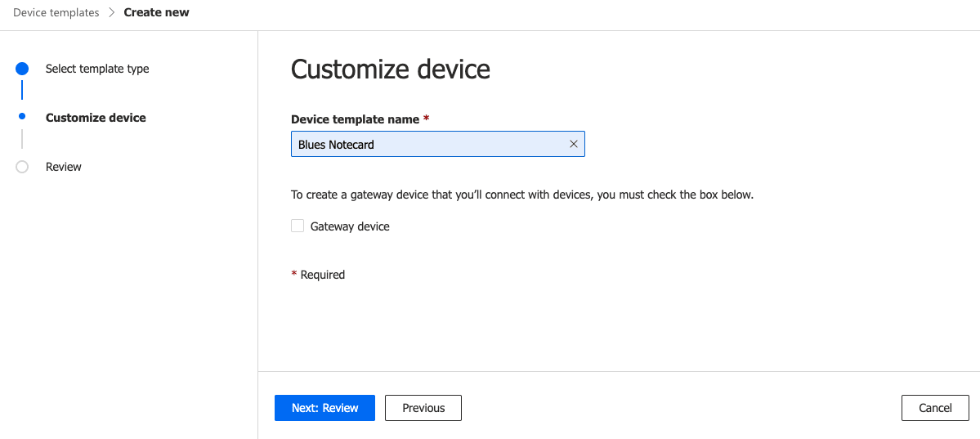Select the 'Select template type' step

click(97, 69)
